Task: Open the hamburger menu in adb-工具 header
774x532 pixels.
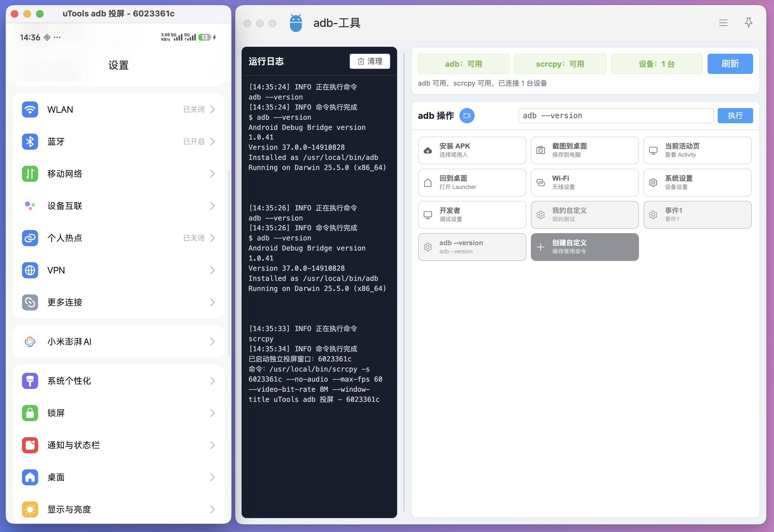Action: pyautogui.click(x=723, y=23)
